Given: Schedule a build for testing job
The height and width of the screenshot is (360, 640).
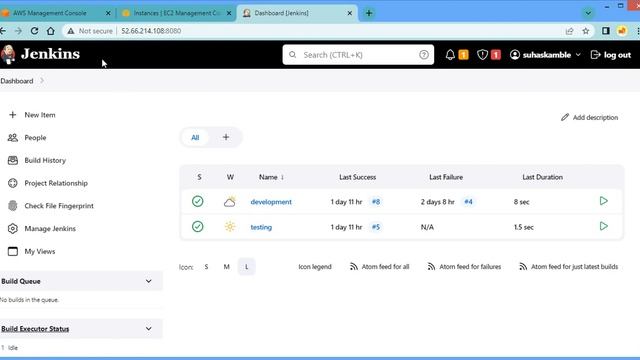Looking at the screenshot, I should tap(604, 226).
